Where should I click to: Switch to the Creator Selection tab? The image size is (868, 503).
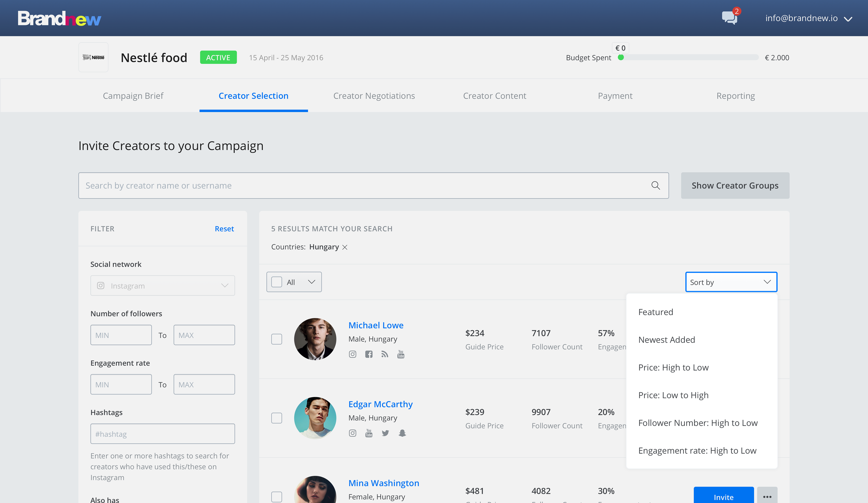coord(254,96)
